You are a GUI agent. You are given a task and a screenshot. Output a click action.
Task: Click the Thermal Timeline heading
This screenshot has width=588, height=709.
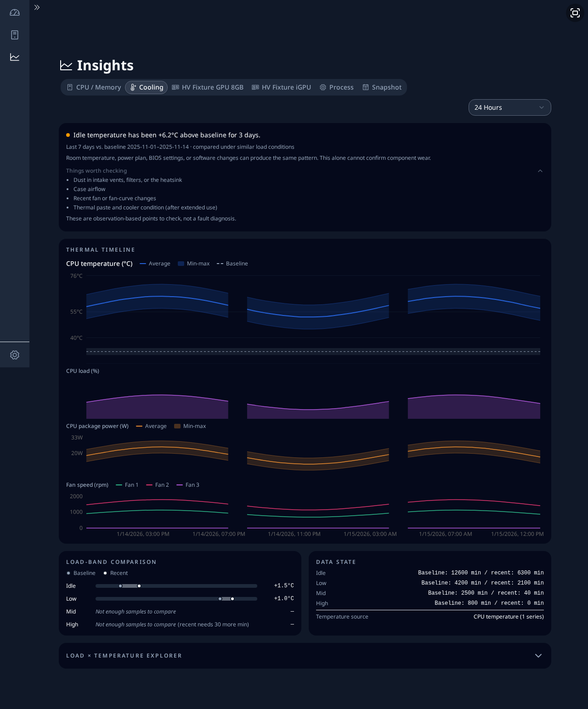(x=101, y=250)
